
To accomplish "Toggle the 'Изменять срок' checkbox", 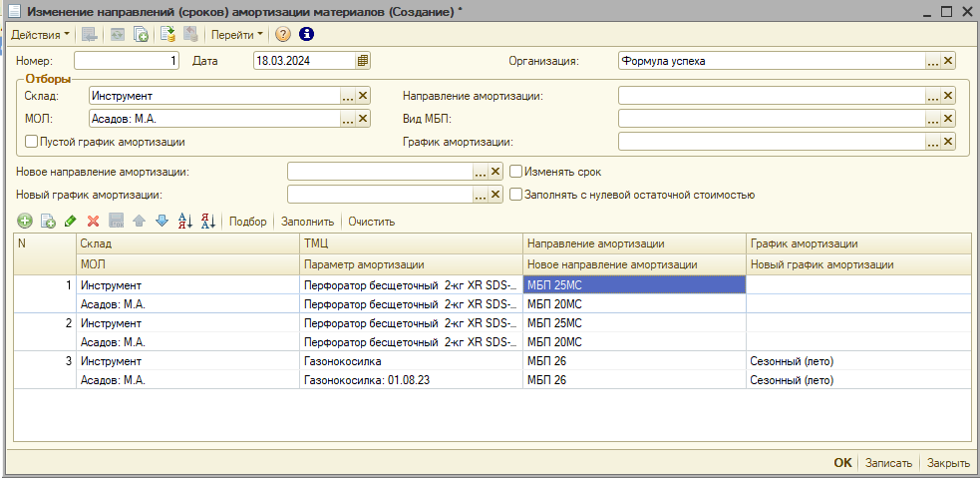I will 516,172.
